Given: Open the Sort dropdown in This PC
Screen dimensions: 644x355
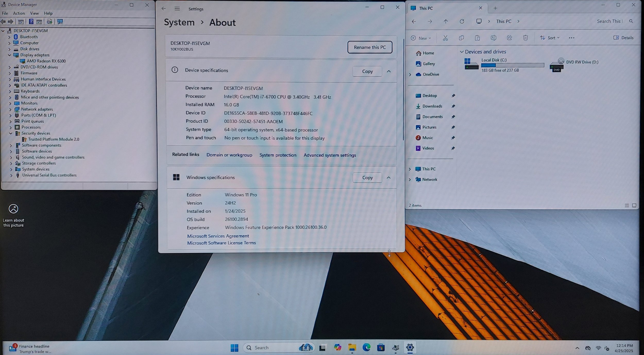Looking at the screenshot, I should (x=550, y=38).
